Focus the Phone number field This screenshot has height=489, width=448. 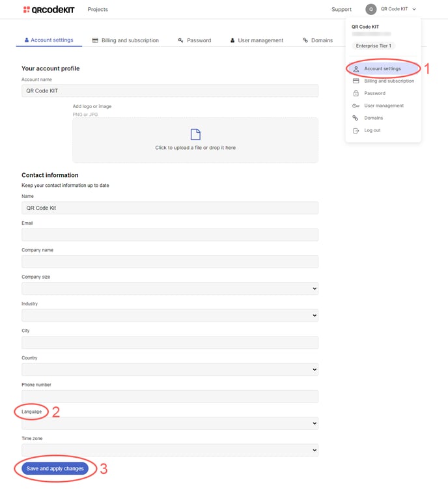[170, 397]
